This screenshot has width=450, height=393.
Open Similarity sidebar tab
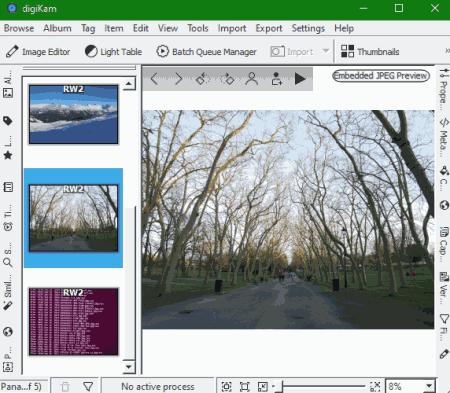coord(8,293)
